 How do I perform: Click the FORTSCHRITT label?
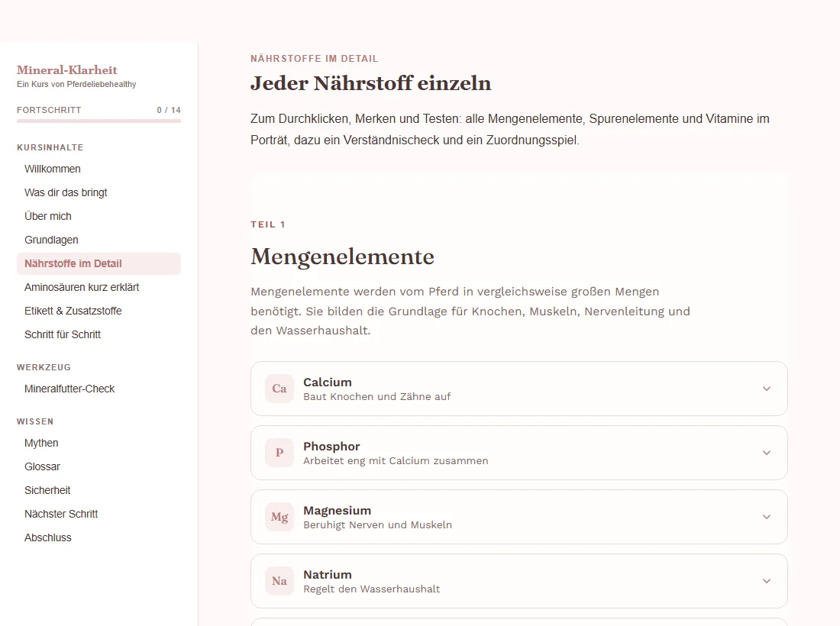[49, 110]
